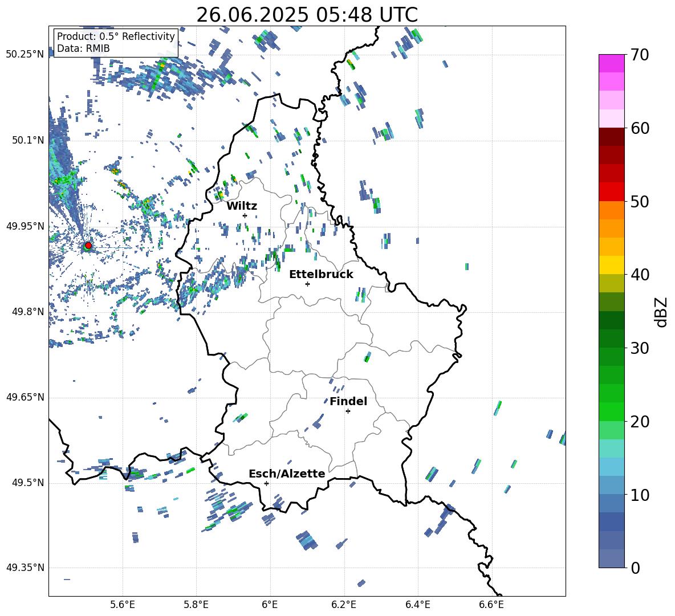
Task: Click the Wiltz city label
Action: [242, 206]
